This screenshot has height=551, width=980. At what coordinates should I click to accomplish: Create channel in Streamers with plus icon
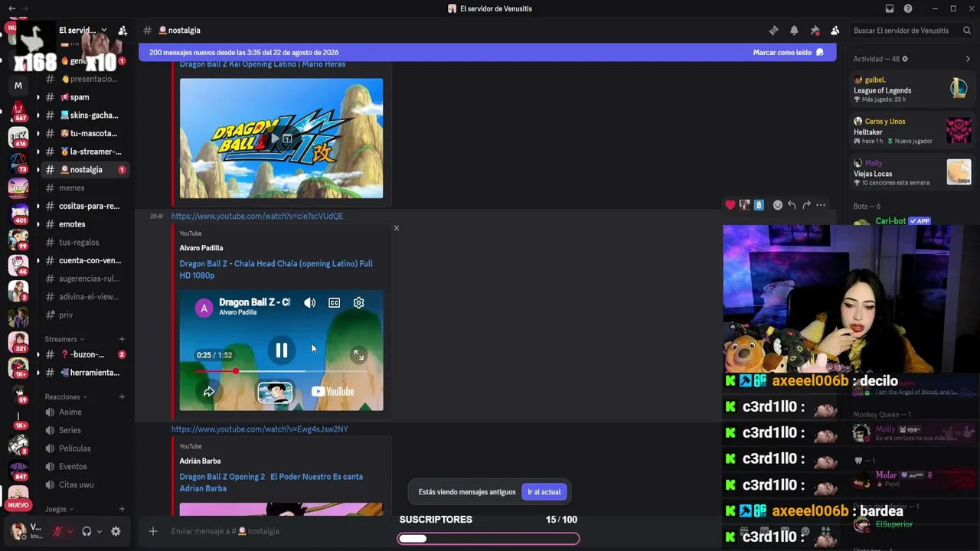122,339
